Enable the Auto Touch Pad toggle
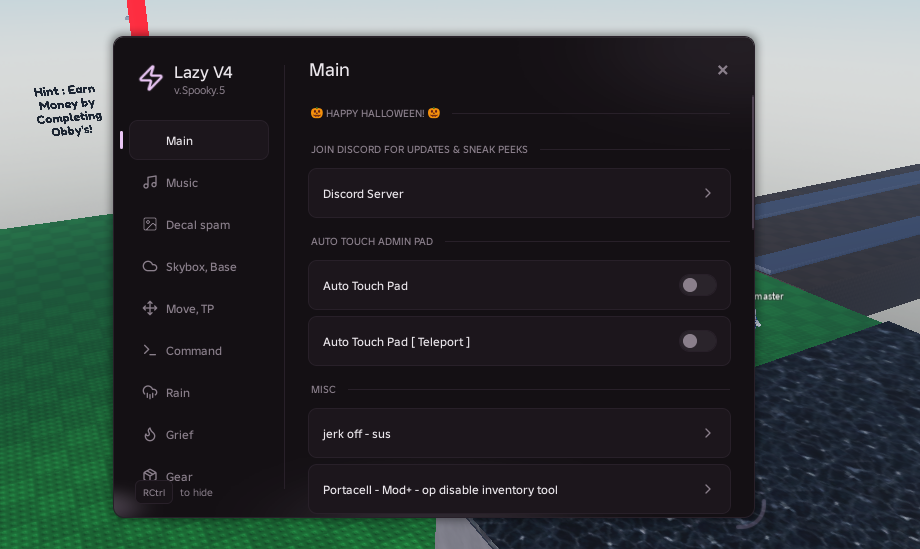920x549 pixels. click(698, 285)
